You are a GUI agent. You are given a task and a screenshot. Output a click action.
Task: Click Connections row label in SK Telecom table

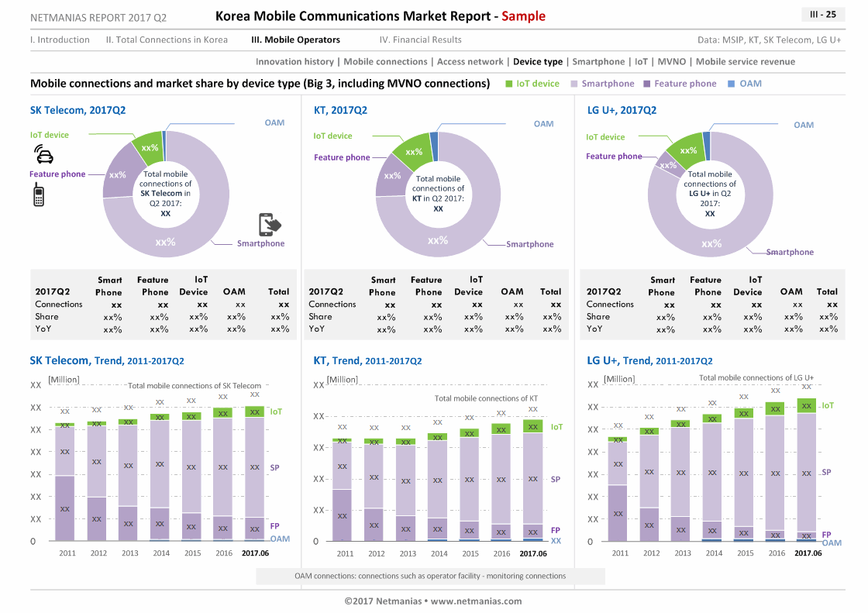coord(59,304)
